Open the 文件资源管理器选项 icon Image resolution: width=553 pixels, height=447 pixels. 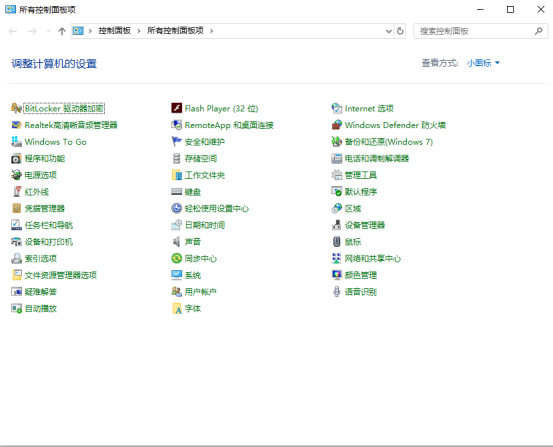[x=16, y=275]
